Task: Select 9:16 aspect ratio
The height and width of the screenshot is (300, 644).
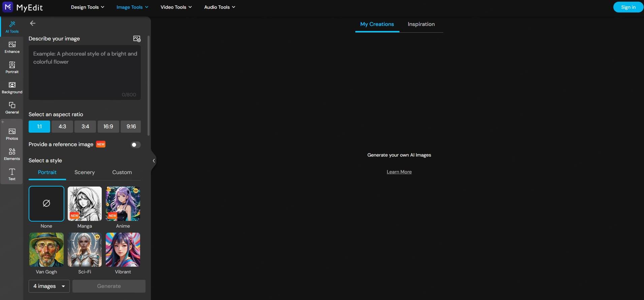Action: click(131, 127)
